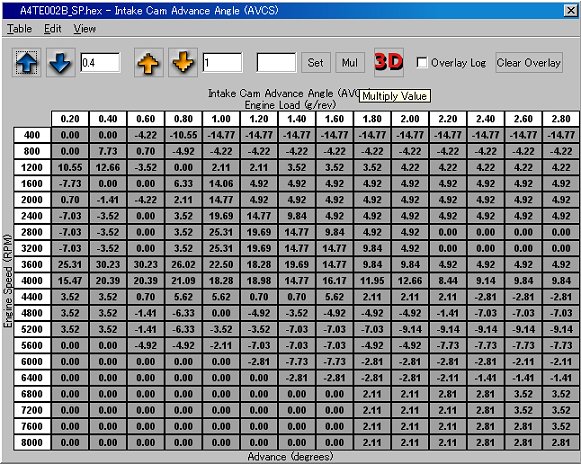Open the Edit menu
This screenshot has width=581, height=464.
tap(53, 29)
